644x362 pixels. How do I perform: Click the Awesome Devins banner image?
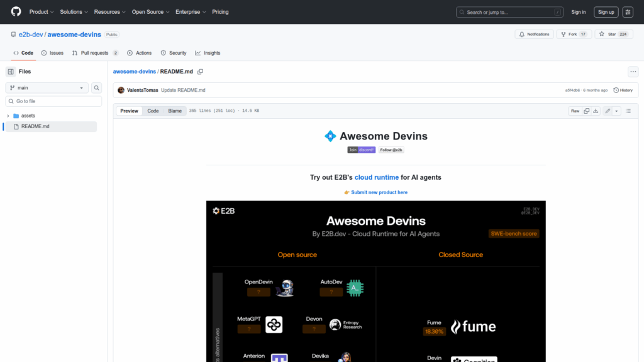[x=376, y=281]
